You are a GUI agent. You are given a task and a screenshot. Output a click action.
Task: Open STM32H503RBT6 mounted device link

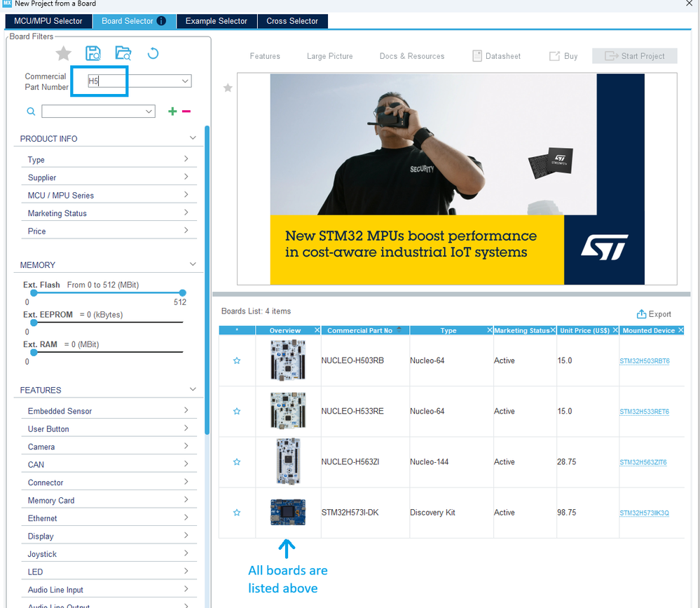click(x=644, y=361)
